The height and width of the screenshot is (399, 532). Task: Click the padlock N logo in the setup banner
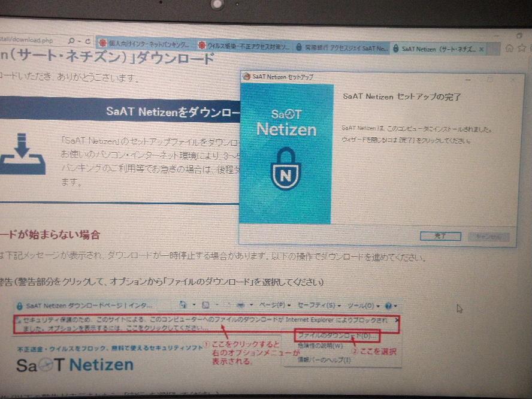(286, 168)
